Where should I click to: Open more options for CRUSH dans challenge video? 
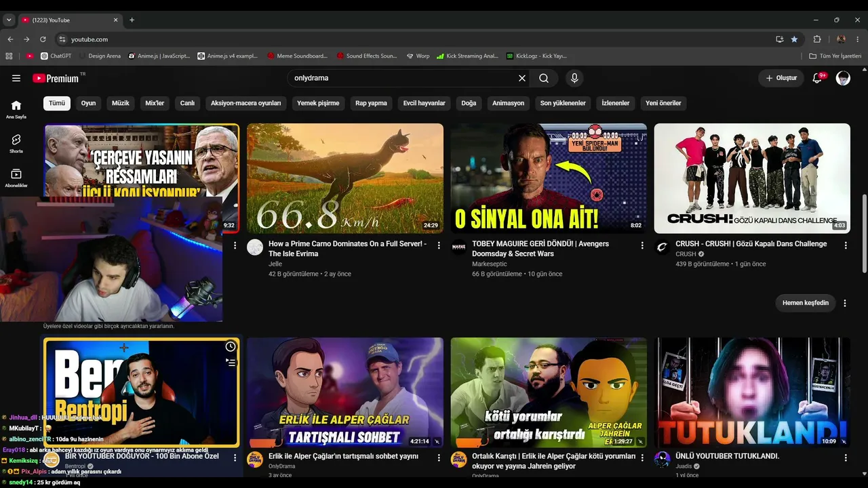point(845,245)
